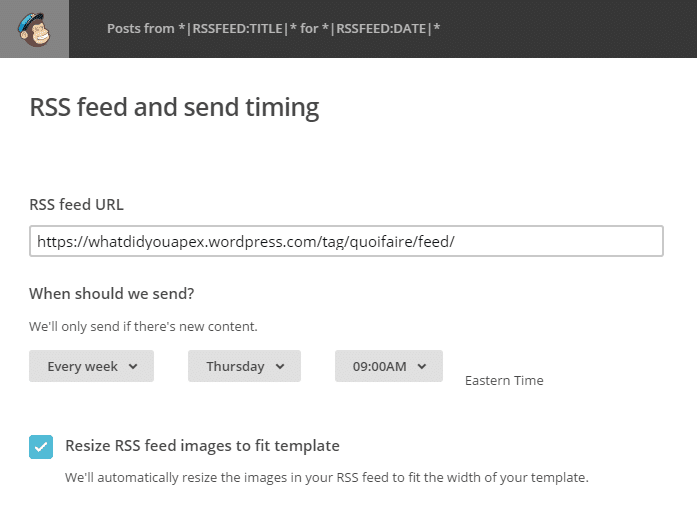This screenshot has width=697, height=512.
Task: Focus the RSS feed URL input field
Action: (346, 241)
